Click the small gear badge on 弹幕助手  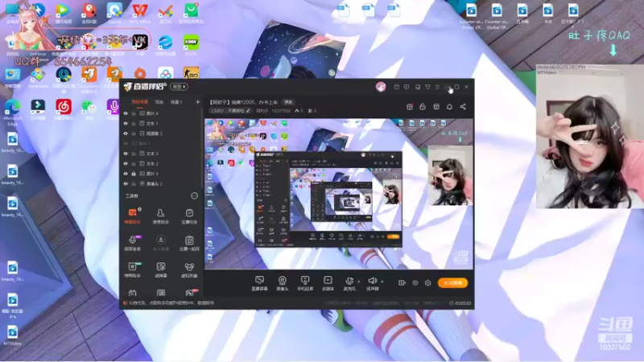click(139, 209)
